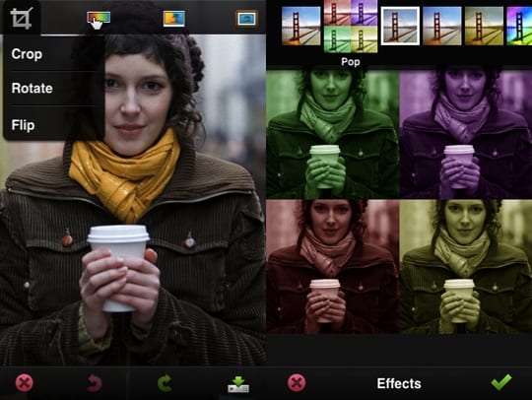
Task: Select the sepia yellow bridge thumbnail
Action: coord(484,27)
